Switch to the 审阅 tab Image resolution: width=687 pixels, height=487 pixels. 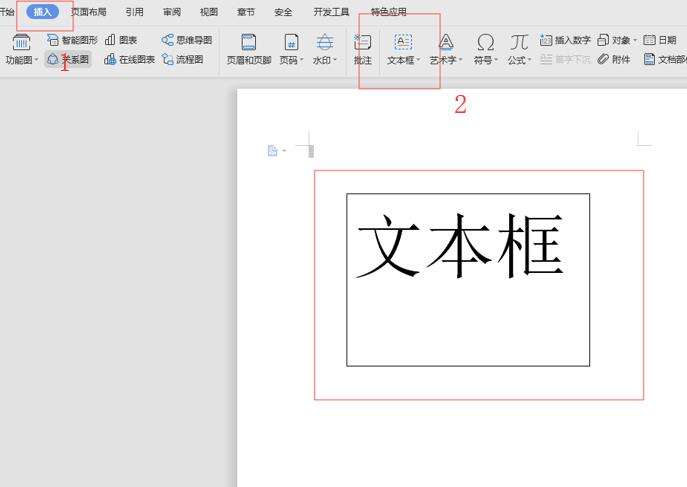pyautogui.click(x=172, y=12)
